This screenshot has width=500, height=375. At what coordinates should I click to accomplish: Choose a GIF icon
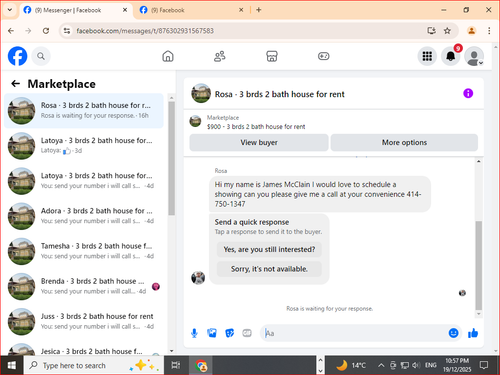[247, 333]
